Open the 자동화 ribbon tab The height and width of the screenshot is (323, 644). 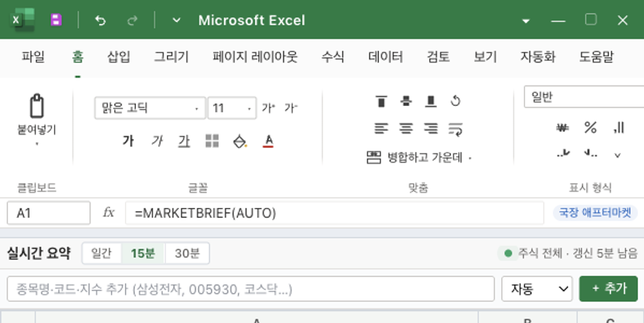coord(538,57)
